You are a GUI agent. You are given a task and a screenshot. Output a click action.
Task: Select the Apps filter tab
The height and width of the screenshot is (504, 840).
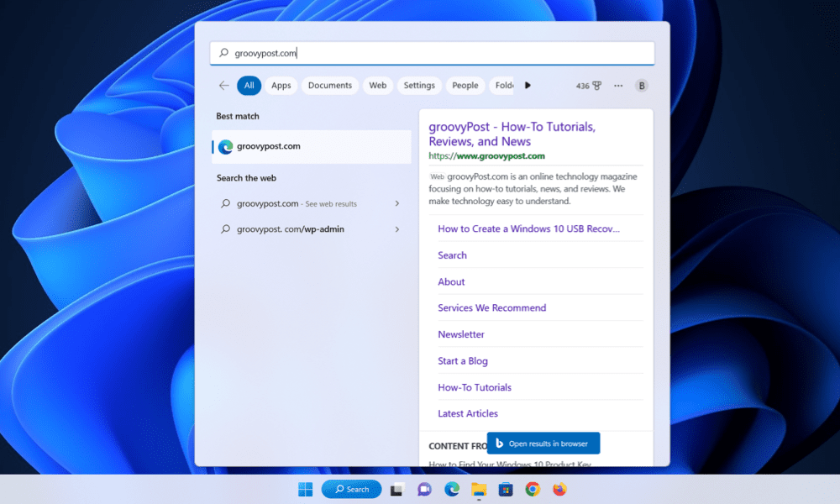pos(281,85)
